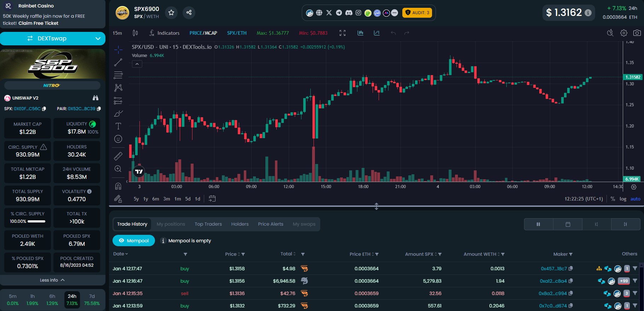Screen dimensions: 644x311
Task: Switch to the Holders tab
Action: coord(240,224)
